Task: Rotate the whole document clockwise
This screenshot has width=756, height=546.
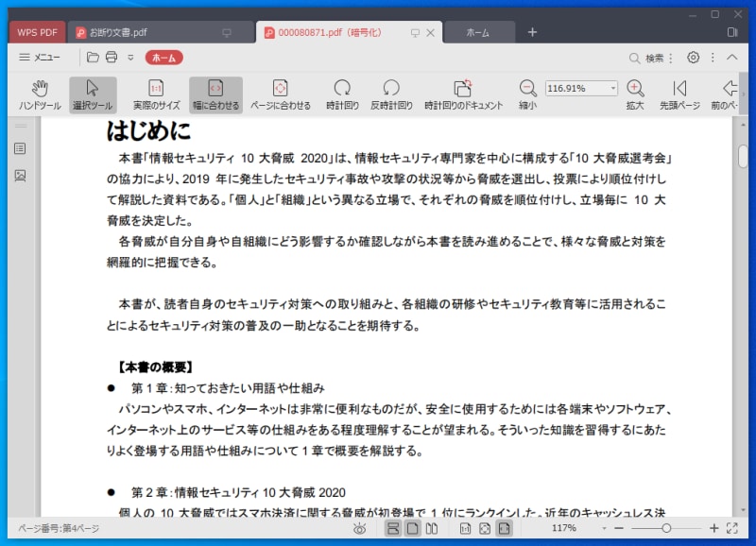Action: pyautogui.click(x=463, y=94)
